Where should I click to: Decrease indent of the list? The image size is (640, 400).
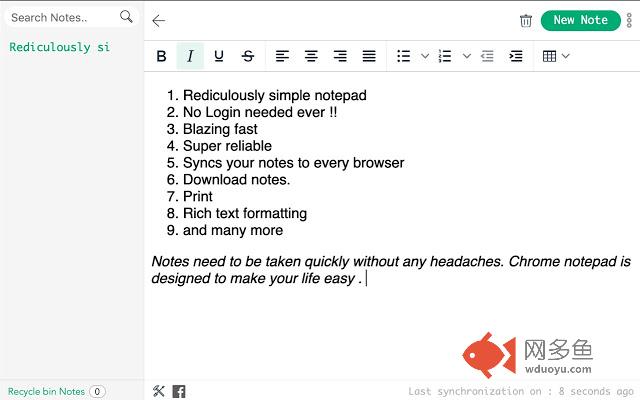click(x=487, y=56)
